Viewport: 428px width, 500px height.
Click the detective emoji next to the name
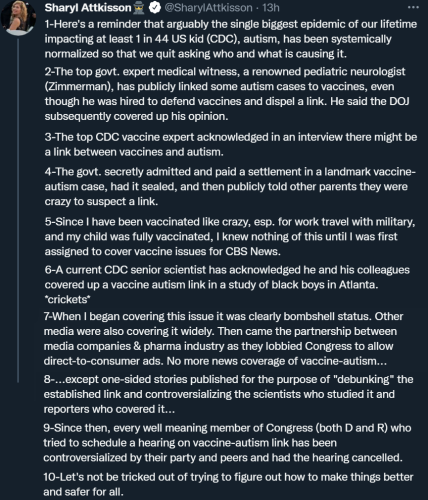coord(139,8)
